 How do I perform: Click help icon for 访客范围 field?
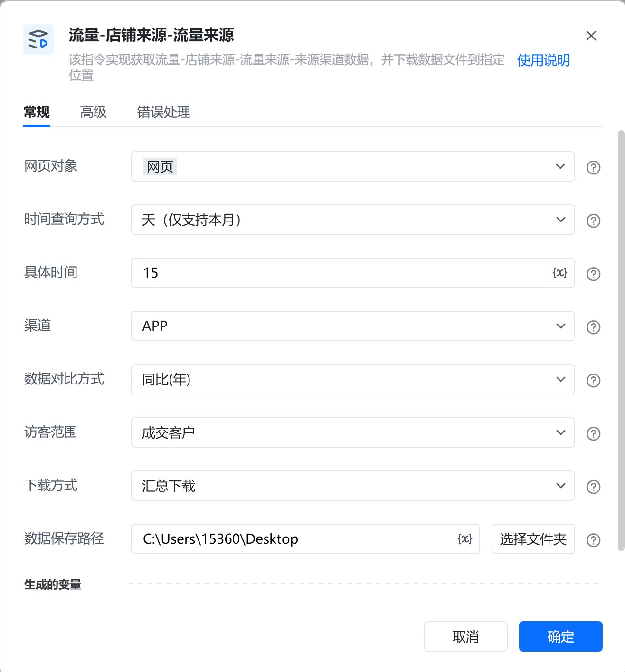pos(593,433)
